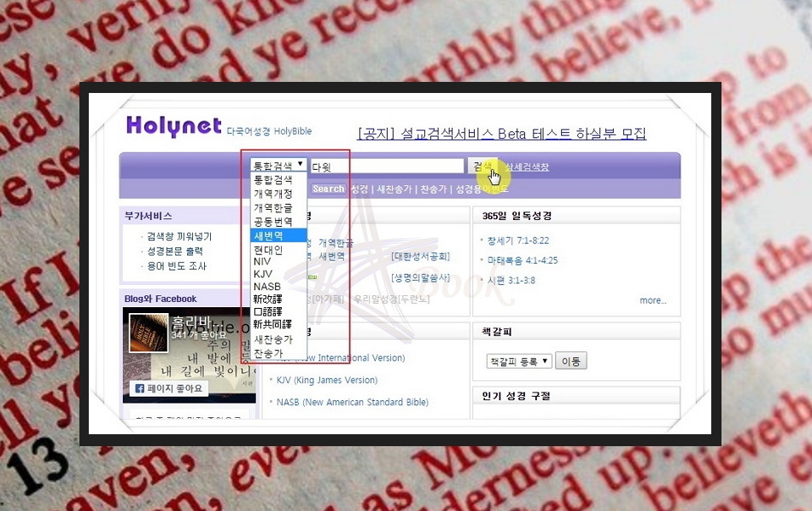Select 통합검색 option in dropdown list
Image resolution: width=812 pixels, height=511 pixels.
point(278,179)
